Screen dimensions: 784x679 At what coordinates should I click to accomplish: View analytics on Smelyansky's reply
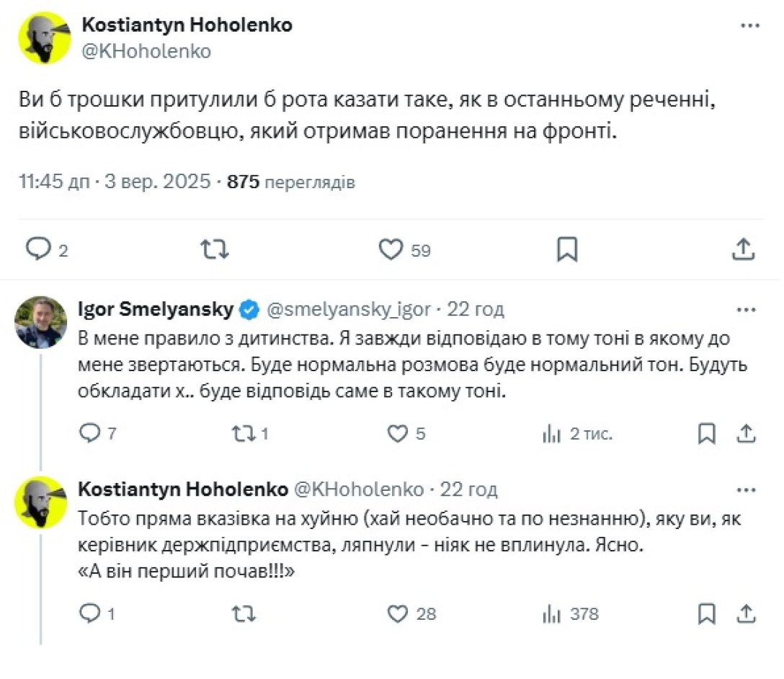pos(552,433)
